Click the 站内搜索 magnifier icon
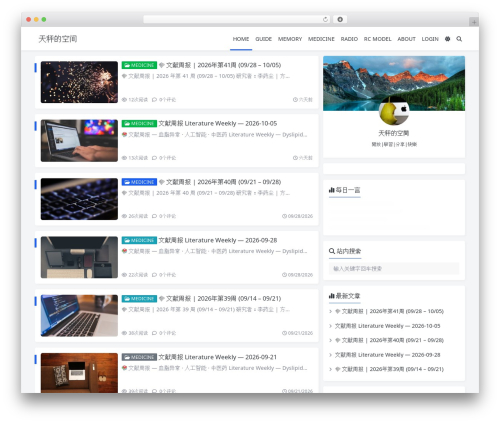This screenshot has height=423, width=500. pyautogui.click(x=332, y=251)
